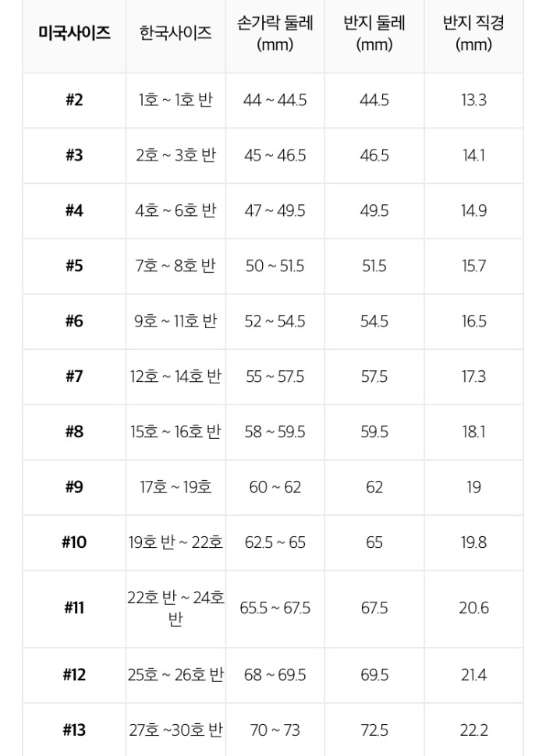Select ring circumference value 46.5
This screenshot has width=546, height=756.
(x=374, y=155)
